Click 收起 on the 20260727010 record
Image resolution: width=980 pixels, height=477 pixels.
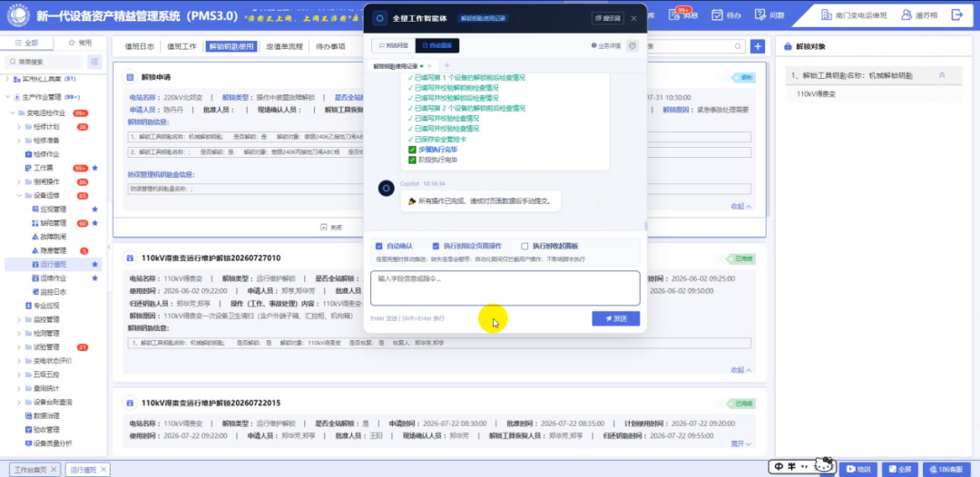[740, 370]
